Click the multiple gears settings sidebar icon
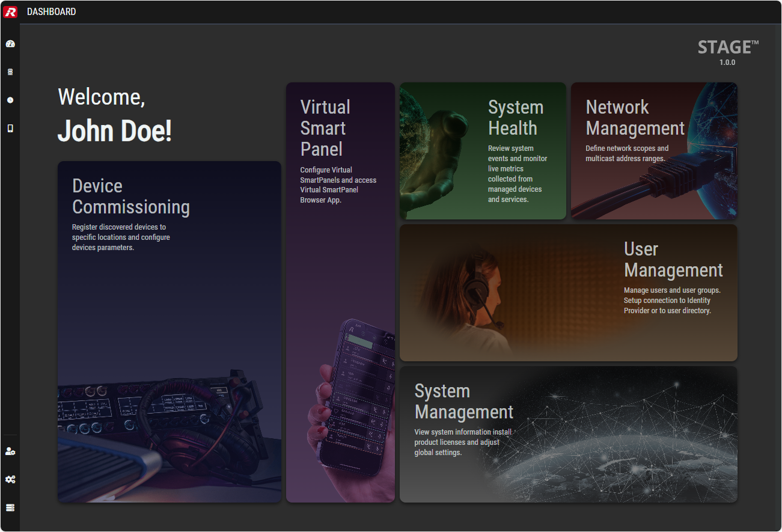782x532 pixels. click(10, 480)
